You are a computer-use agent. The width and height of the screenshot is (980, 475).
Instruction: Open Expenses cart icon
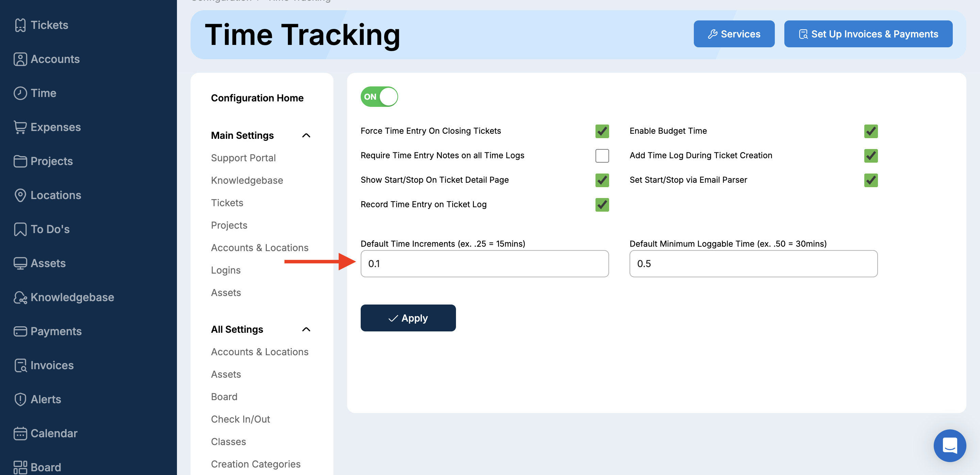[20, 127]
